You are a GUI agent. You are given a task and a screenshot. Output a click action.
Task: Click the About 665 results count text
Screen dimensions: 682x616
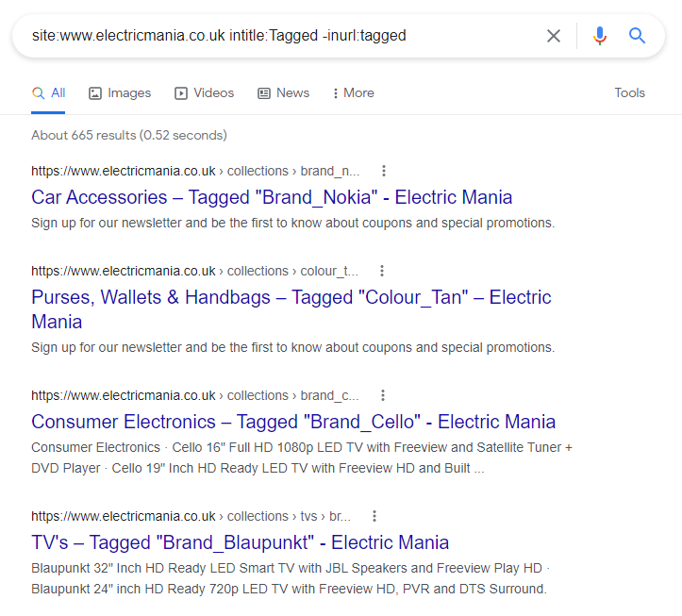(x=129, y=135)
